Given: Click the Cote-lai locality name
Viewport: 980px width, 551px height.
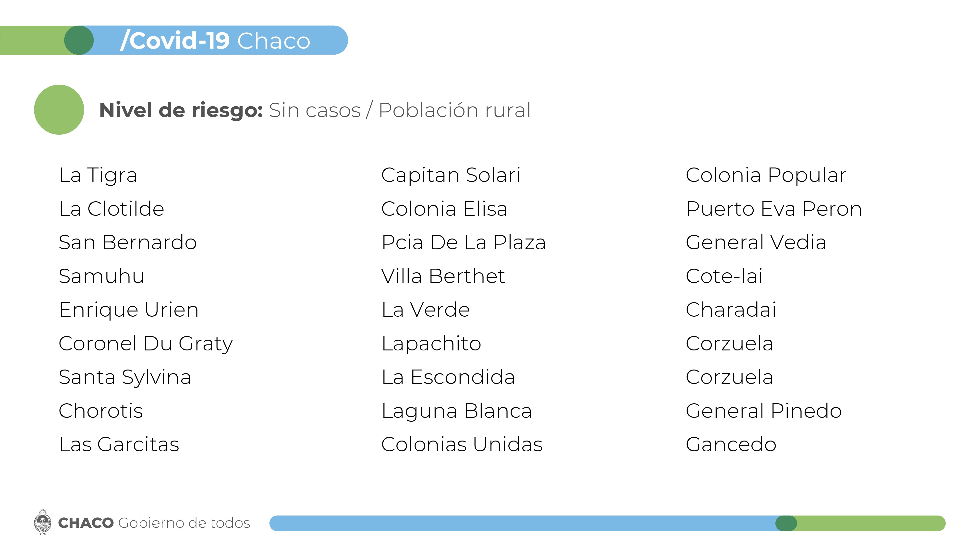Looking at the screenshot, I should click(724, 276).
